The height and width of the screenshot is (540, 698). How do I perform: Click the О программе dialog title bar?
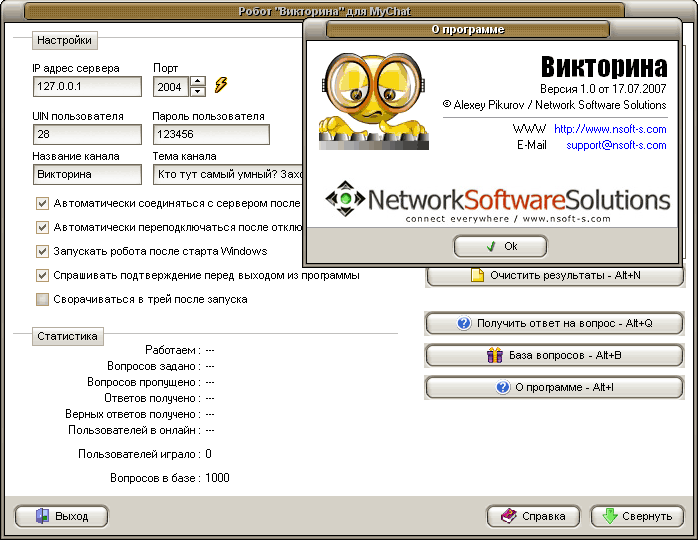(x=468, y=29)
